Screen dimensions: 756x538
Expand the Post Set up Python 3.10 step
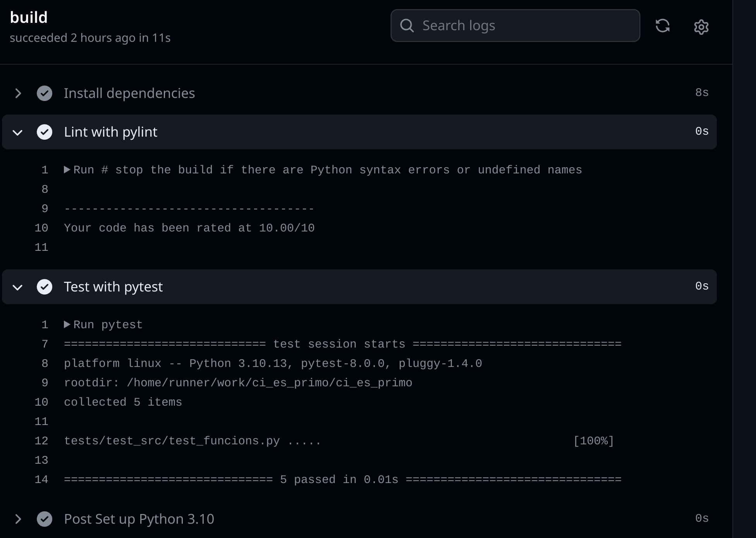coord(18,519)
